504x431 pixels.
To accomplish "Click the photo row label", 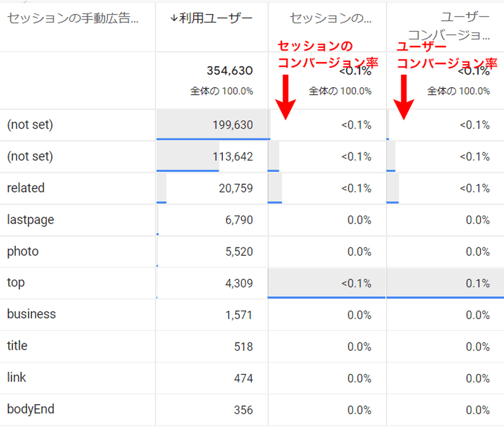I will click(23, 251).
